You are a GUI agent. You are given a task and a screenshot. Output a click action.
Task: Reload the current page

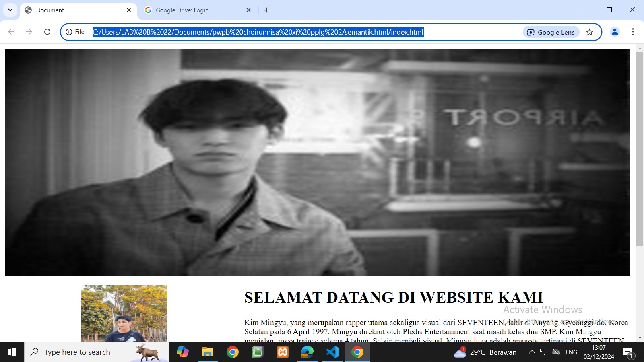(47, 32)
